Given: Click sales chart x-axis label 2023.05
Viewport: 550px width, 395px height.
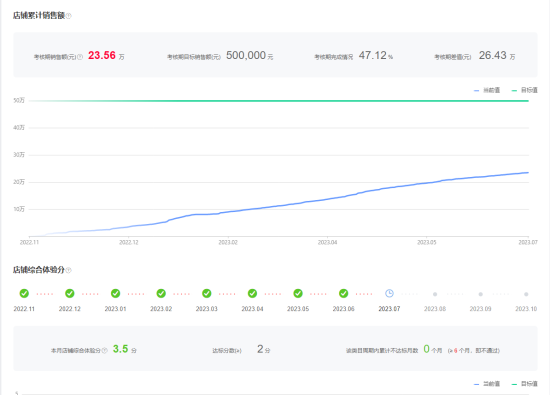Looking at the screenshot, I should [427, 242].
